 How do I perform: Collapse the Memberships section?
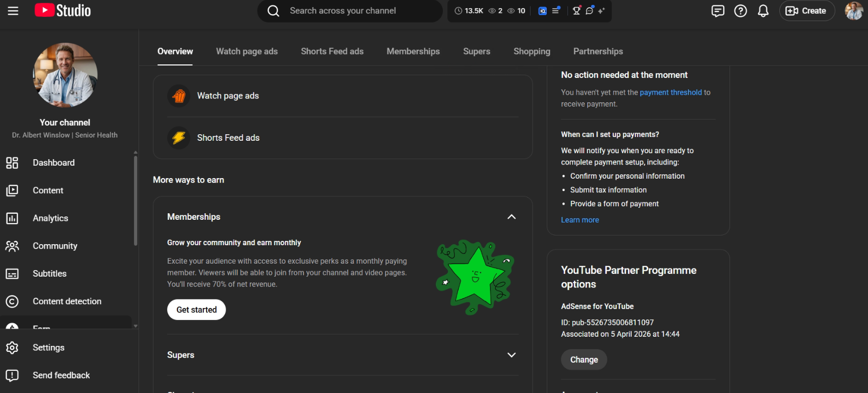click(512, 217)
